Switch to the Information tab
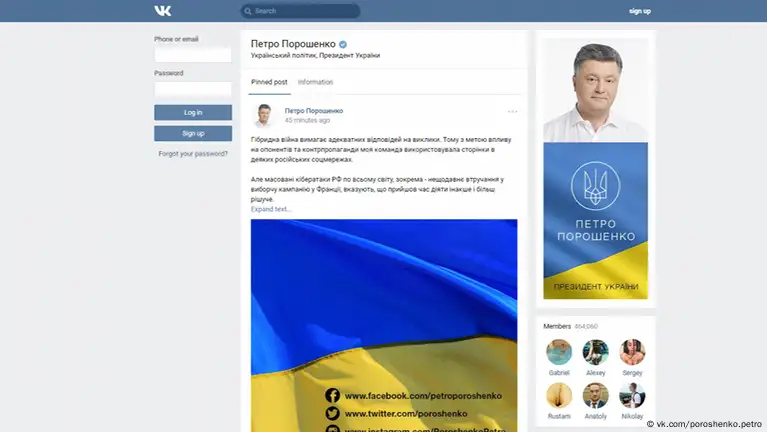767x432 pixels. tap(315, 82)
